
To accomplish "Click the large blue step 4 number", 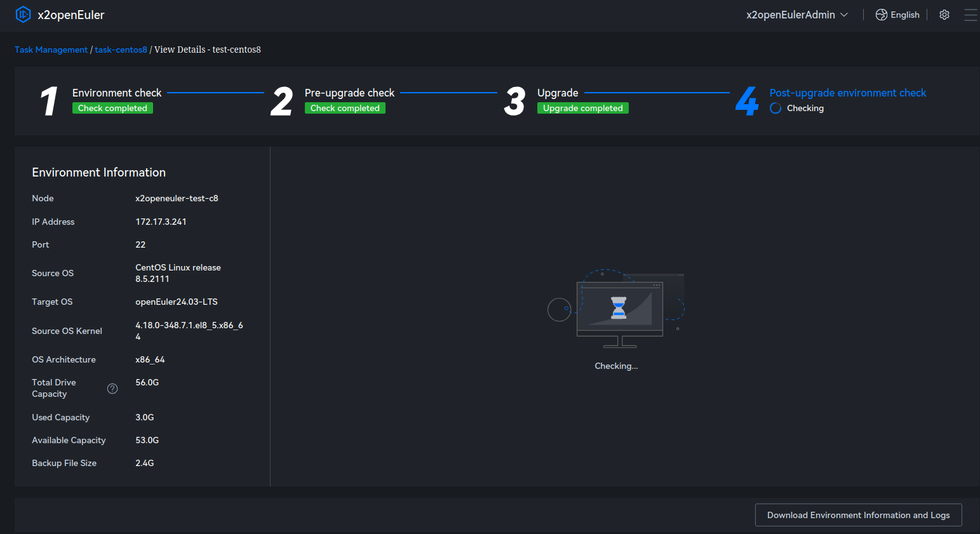I will 747,101.
